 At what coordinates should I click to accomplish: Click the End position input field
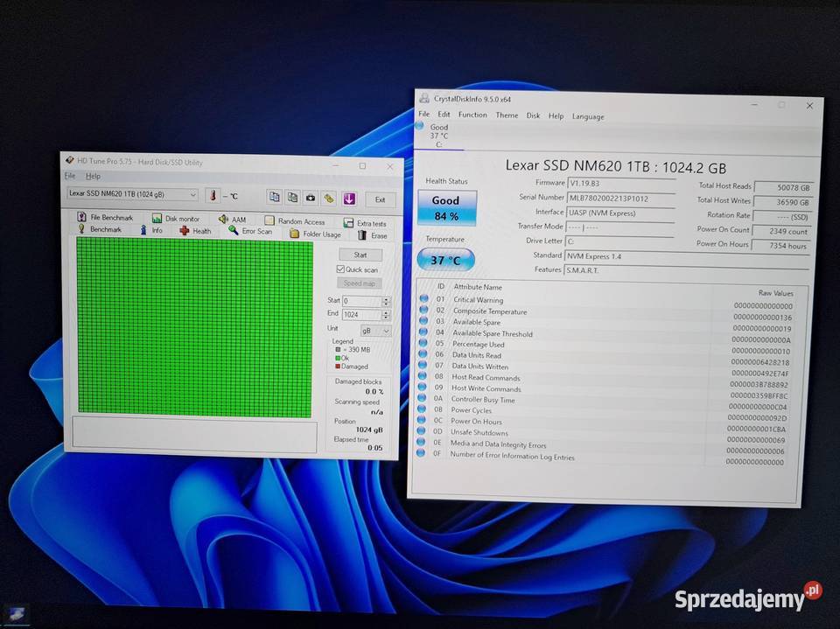361,315
